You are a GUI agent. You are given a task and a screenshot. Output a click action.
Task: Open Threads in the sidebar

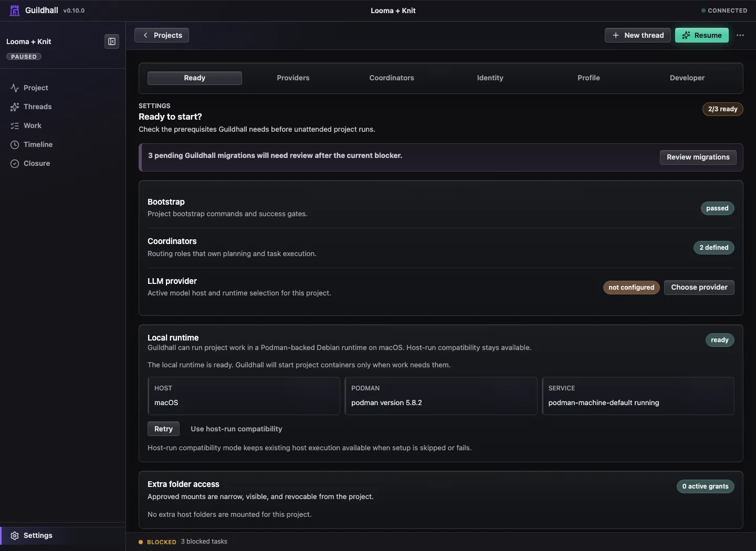(x=63, y=107)
